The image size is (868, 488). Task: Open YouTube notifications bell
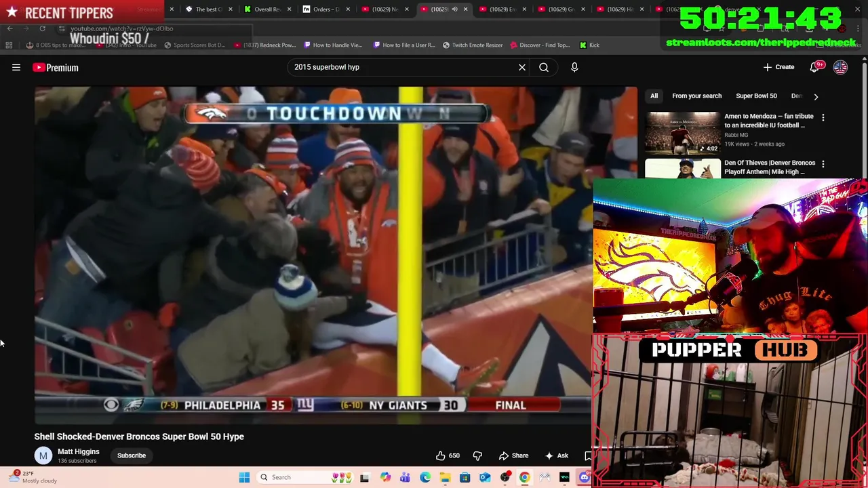point(816,67)
